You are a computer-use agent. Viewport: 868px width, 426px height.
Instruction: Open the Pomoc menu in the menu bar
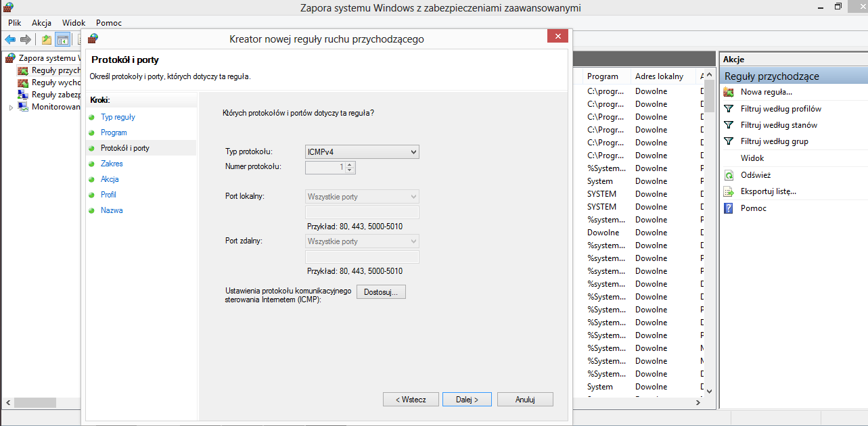(109, 22)
